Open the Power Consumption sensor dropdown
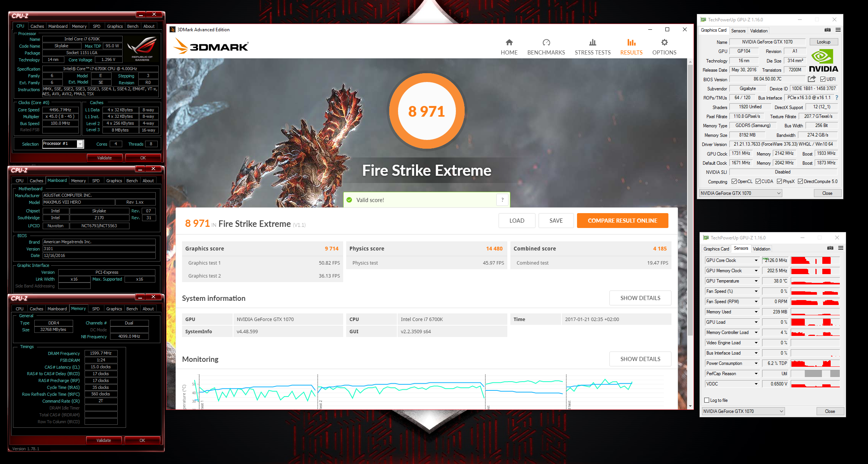This screenshot has width=868, height=464. point(756,363)
